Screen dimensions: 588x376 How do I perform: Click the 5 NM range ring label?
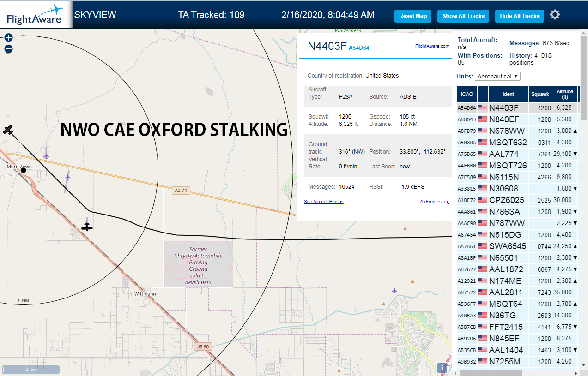tap(24, 301)
